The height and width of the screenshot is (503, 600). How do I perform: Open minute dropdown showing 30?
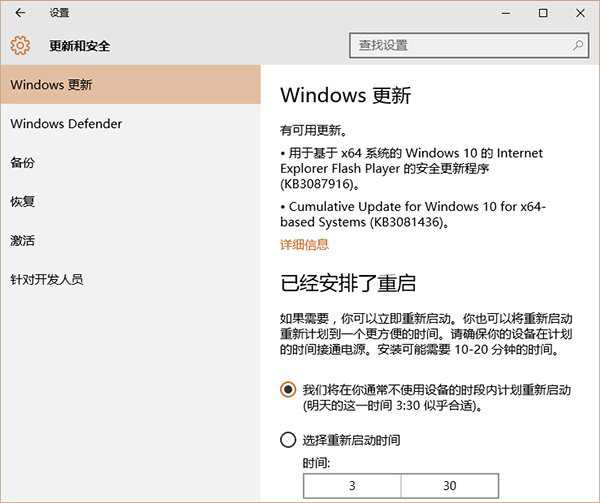(x=450, y=486)
